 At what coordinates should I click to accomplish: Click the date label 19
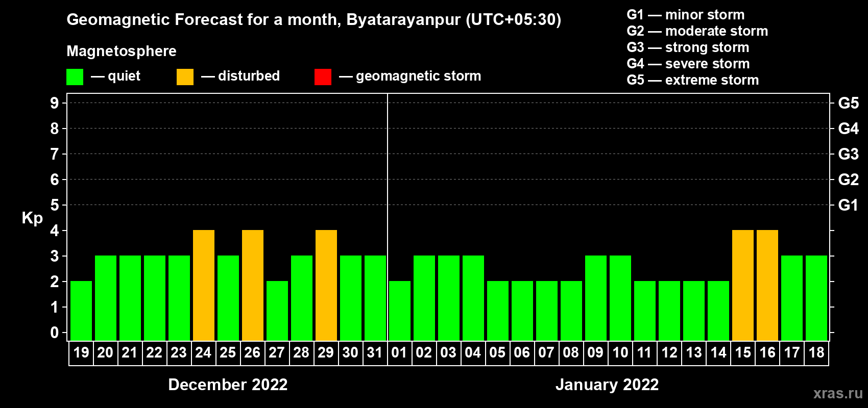(x=81, y=352)
